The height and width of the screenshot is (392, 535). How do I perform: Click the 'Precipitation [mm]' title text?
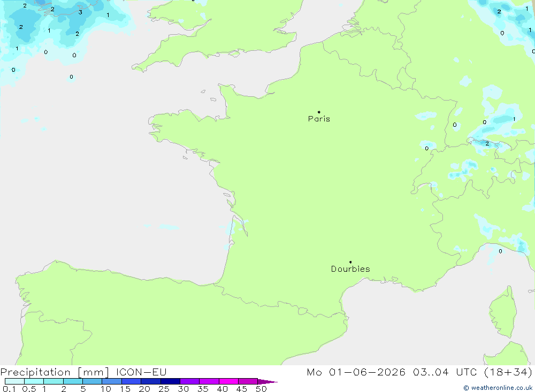tap(55, 372)
